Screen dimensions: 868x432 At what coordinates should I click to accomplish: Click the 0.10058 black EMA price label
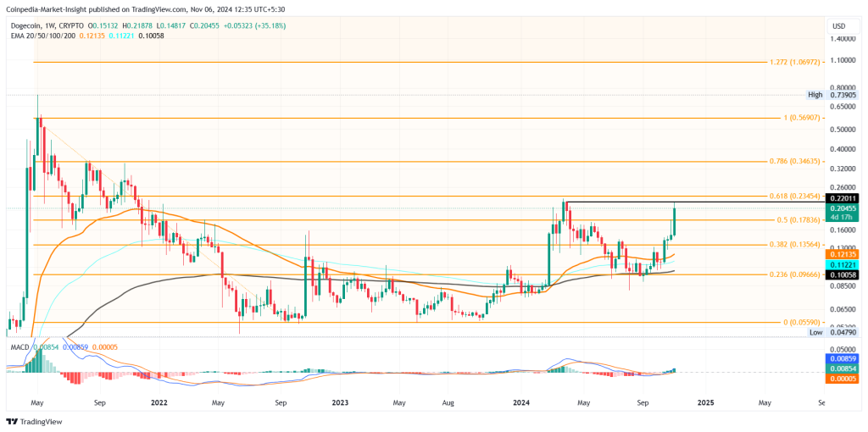pos(843,274)
